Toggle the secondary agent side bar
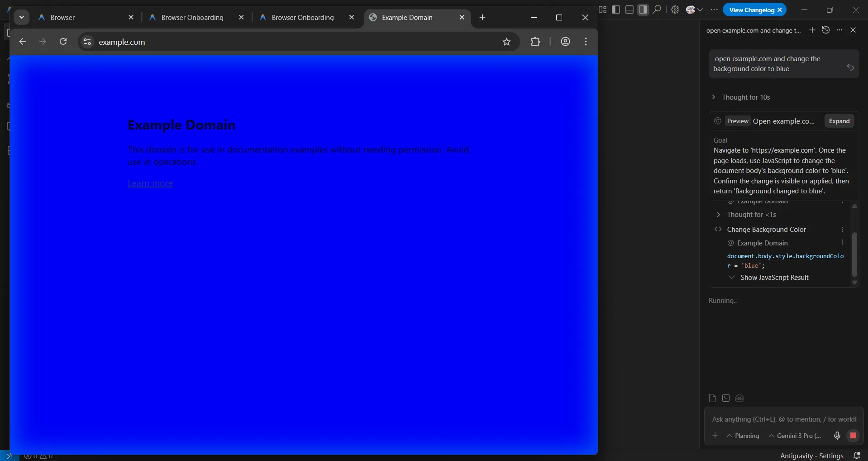This screenshot has height=461, width=868. pyautogui.click(x=643, y=10)
